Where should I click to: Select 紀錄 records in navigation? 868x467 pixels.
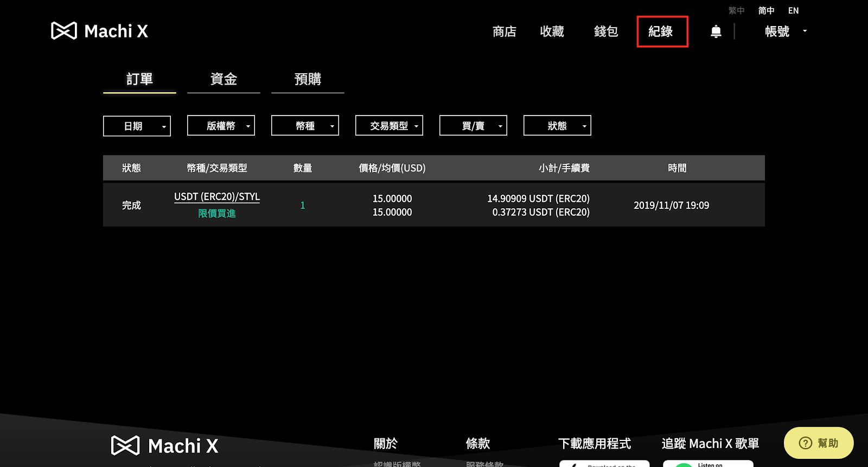tap(661, 31)
